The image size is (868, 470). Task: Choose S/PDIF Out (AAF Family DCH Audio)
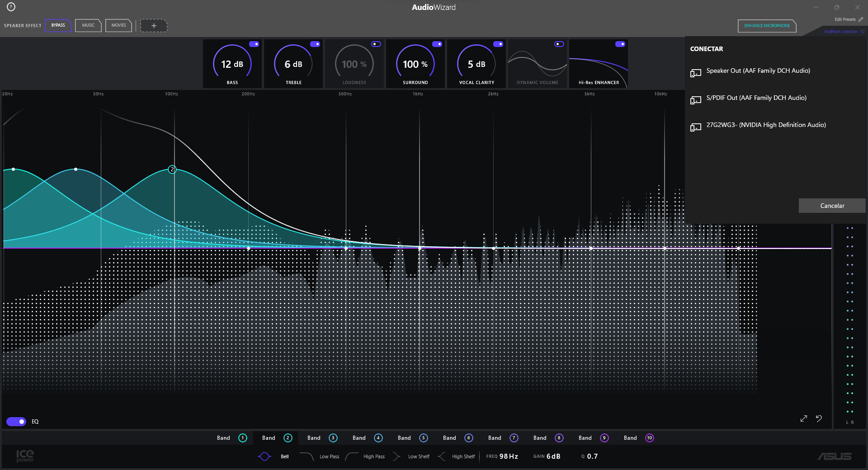756,98
